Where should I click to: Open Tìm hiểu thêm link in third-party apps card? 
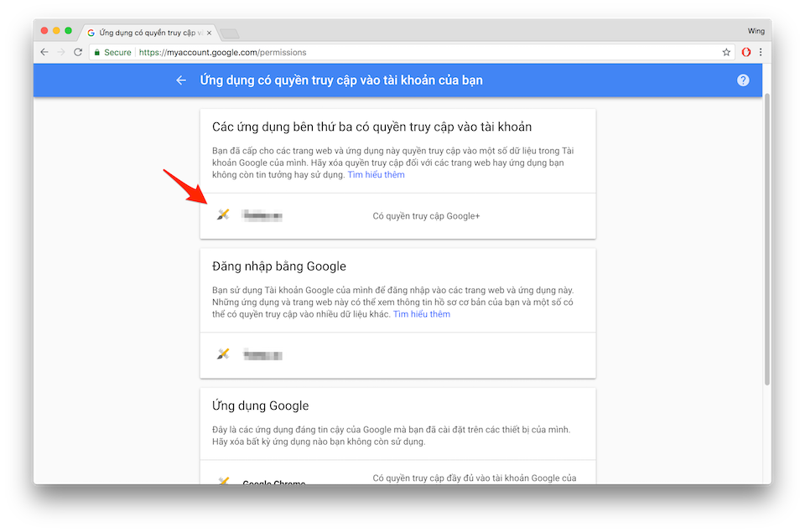(376, 174)
